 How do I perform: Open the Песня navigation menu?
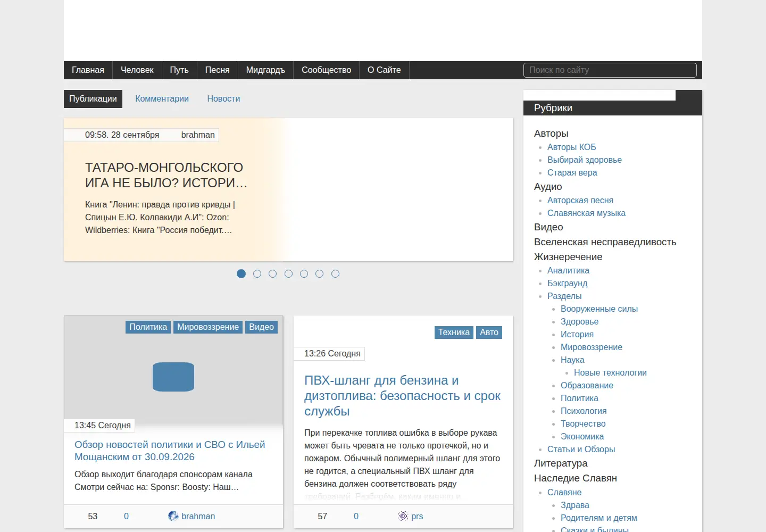click(x=218, y=70)
